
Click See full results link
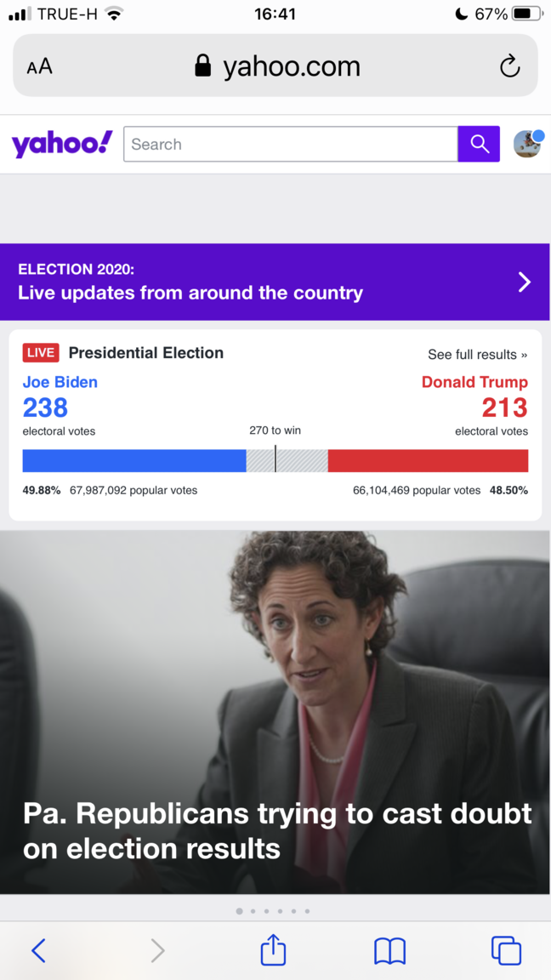pos(477,355)
